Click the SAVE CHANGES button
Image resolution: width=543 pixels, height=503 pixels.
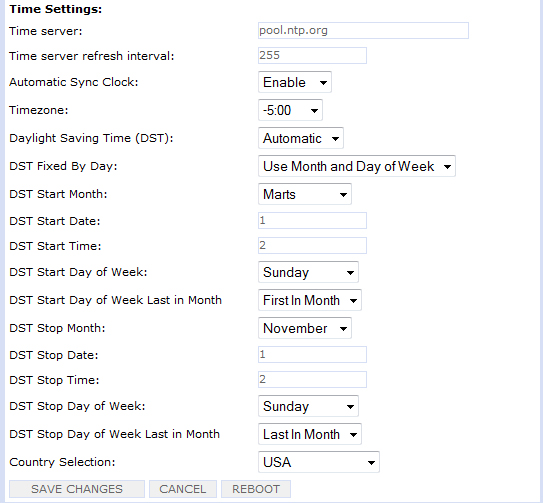pos(77,489)
